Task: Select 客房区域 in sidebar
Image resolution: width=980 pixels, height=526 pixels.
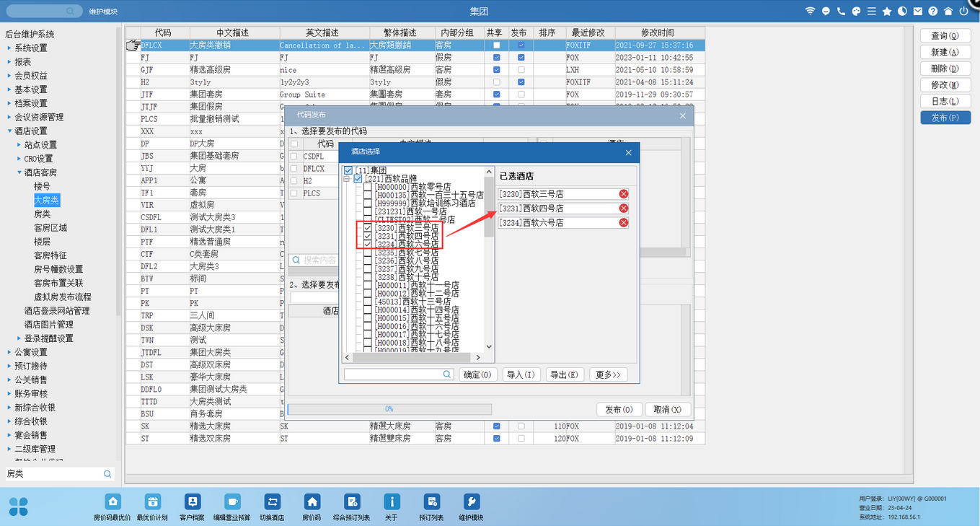Action: click(50, 228)
